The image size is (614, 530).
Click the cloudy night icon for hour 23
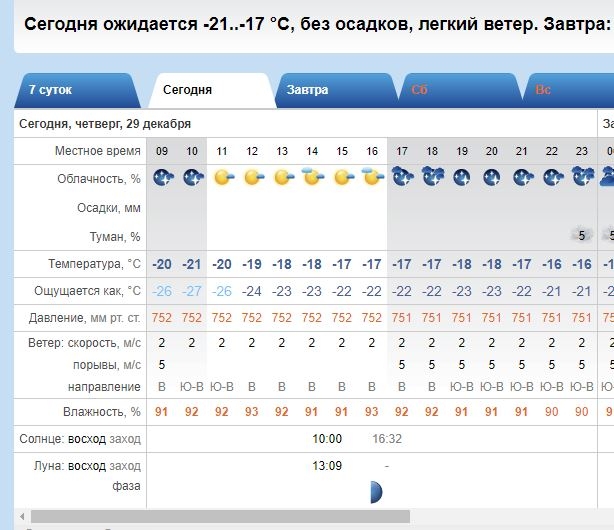click(583, 176)
